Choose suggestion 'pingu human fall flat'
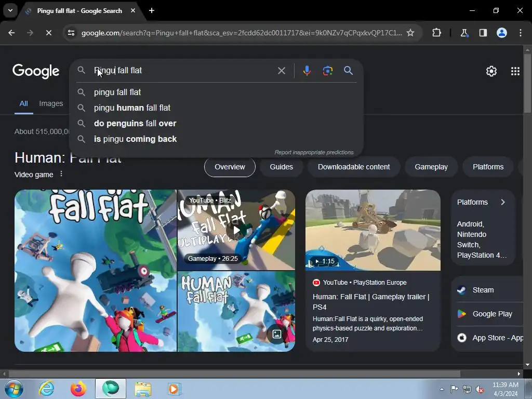This screenshot has width=532, height=399. pyautogui.click(x=217, y=108)
